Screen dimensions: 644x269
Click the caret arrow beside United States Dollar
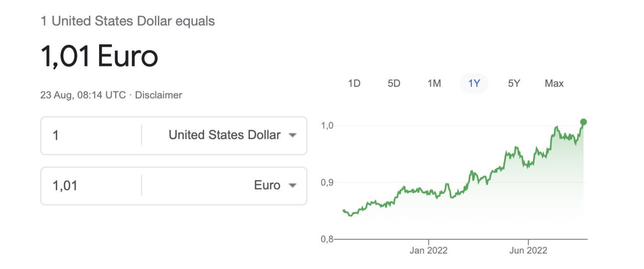292,135
